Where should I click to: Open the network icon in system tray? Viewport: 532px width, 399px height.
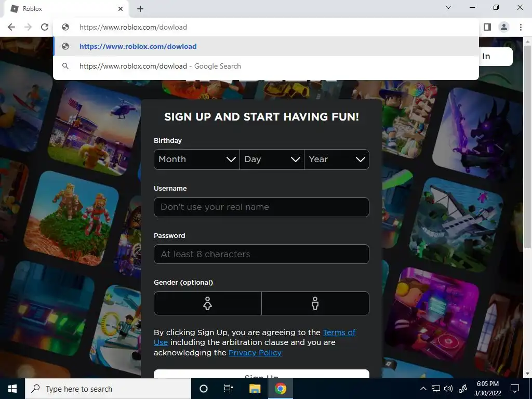point(436,389)
